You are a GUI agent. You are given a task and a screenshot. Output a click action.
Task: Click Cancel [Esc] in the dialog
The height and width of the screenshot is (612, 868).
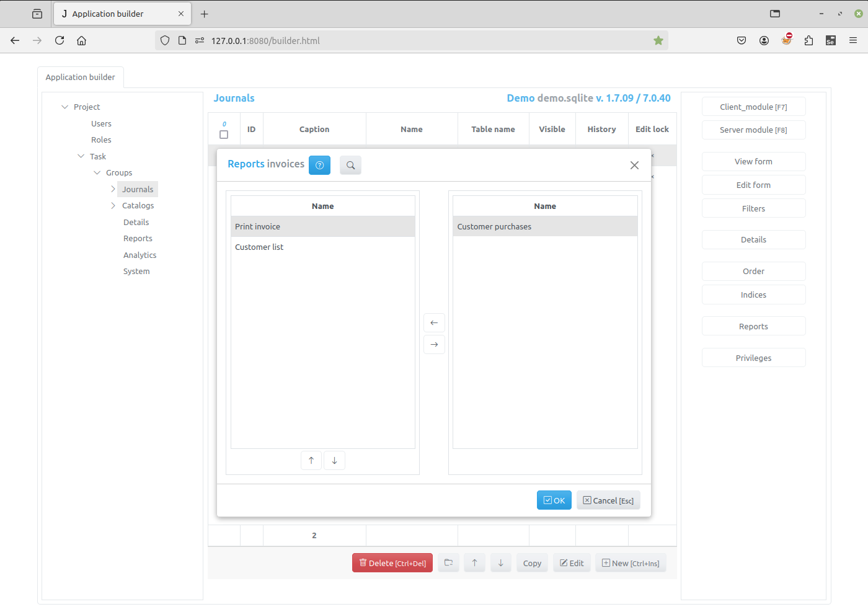click(x=608, y=500)
